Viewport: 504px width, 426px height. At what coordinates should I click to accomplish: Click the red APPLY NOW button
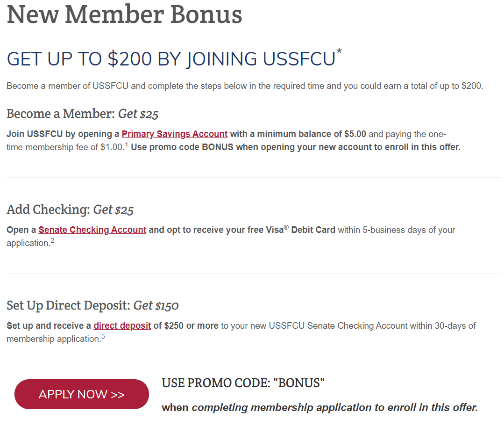click(82, 394)
